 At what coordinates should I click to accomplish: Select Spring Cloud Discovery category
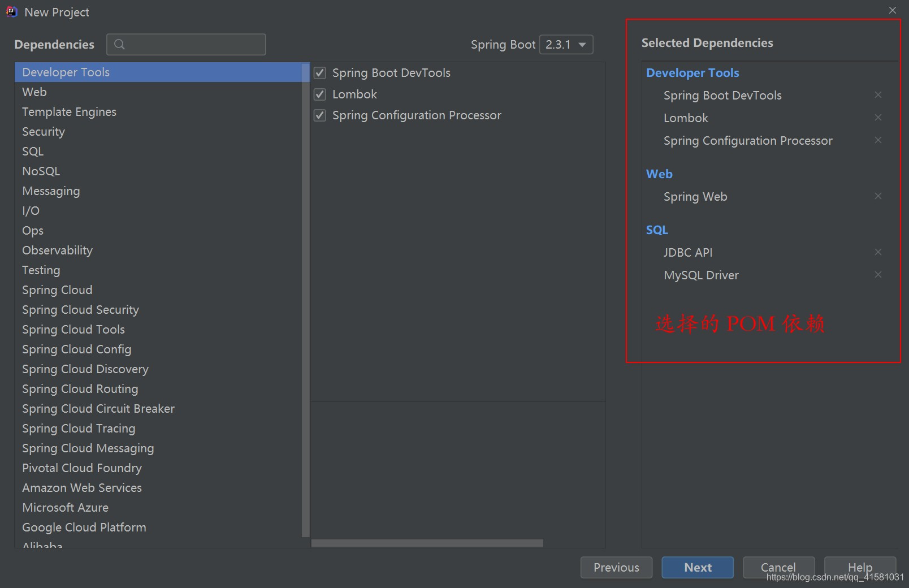158,369
